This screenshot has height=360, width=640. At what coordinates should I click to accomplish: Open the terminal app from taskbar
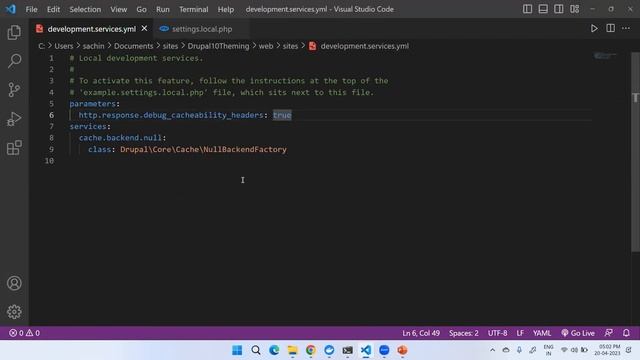coord(347,350)
